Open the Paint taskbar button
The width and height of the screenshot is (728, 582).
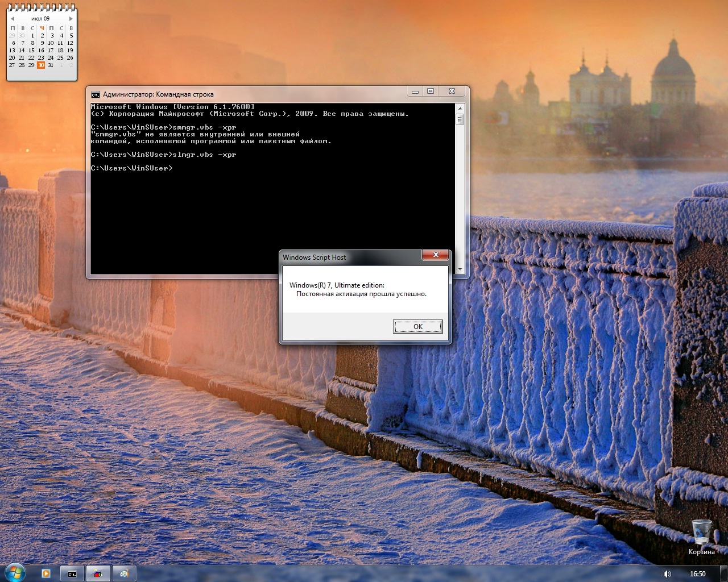pos(124,573)
